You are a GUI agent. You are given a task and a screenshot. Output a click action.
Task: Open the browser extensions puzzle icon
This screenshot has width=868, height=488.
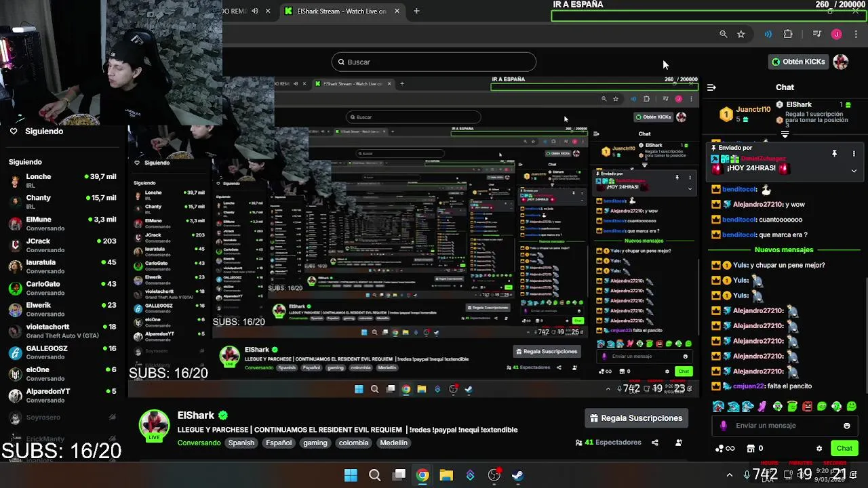click(x=788, y=34)
